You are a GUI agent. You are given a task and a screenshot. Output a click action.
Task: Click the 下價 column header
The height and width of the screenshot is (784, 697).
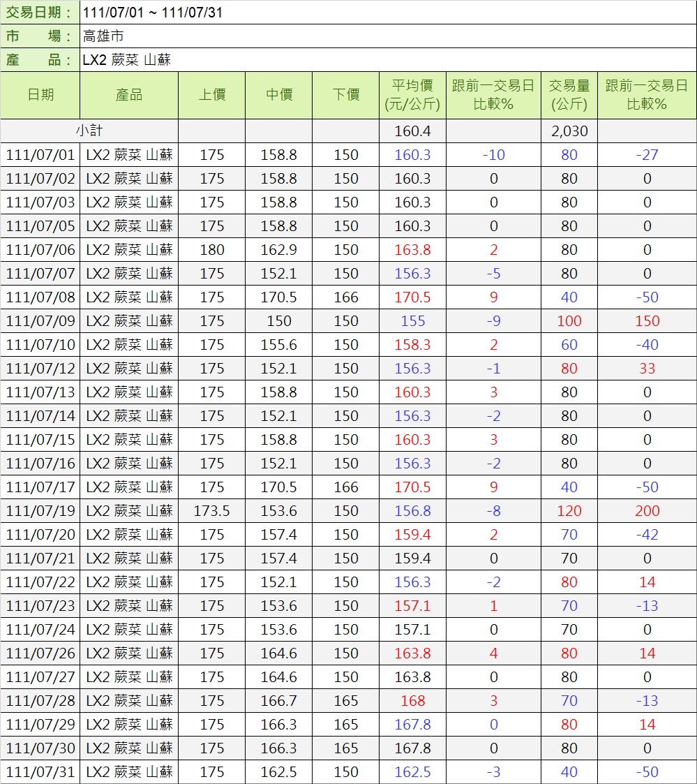coord(345,95)
